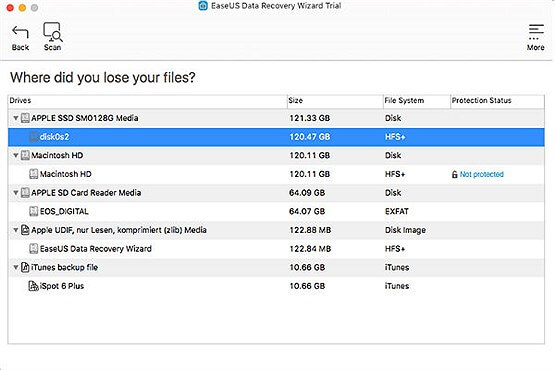
Task: Select the EaseUS Data Recovery Wizard volume
Action: 96,249
